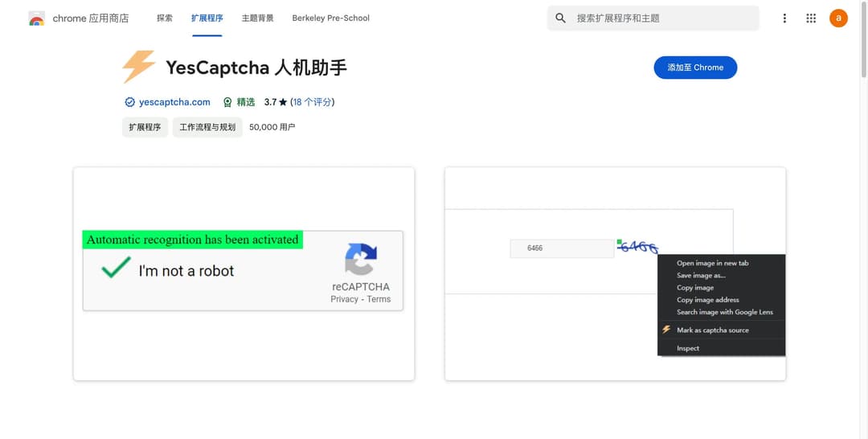Click the 扩展程序 type chip
The height and width of the screenshot is (439, 868).
point(145,127)
